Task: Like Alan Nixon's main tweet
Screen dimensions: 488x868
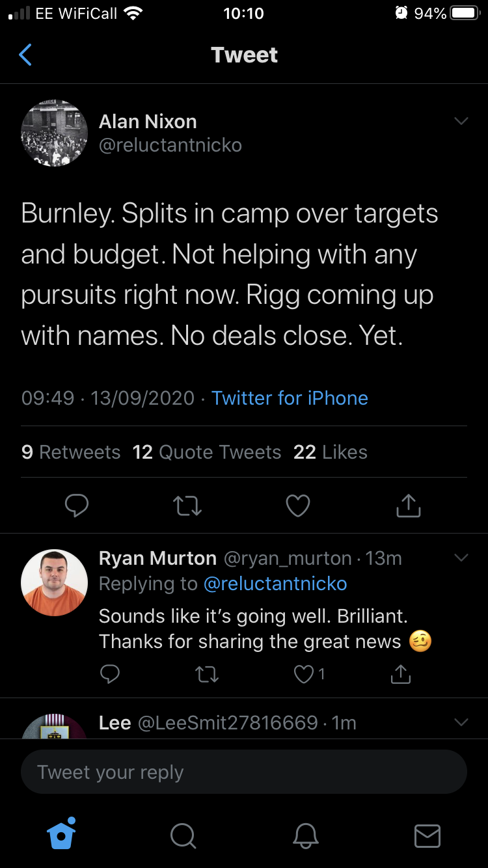Action: [298, 506]
